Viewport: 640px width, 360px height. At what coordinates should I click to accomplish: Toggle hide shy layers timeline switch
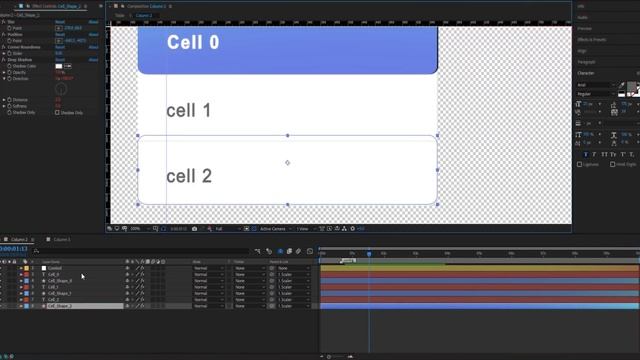[280, 251]
